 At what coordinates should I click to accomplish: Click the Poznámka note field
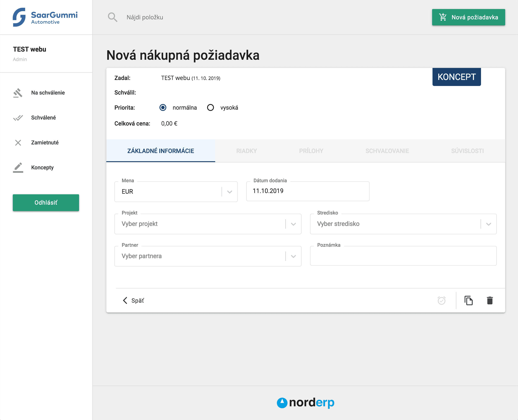pyautogui.click(x=403, y=256)
